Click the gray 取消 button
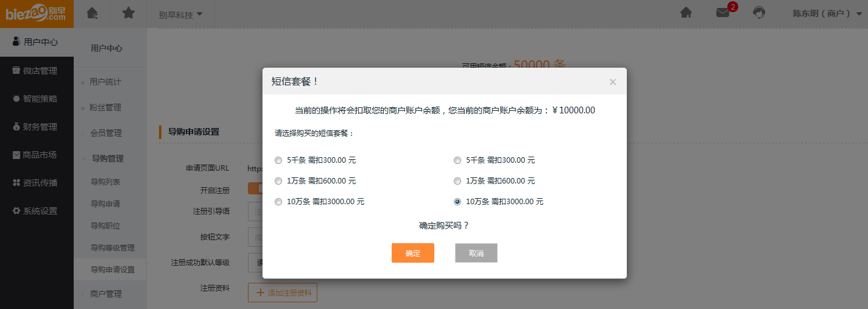Screen dimensions: 868x309 click(476, 253)
